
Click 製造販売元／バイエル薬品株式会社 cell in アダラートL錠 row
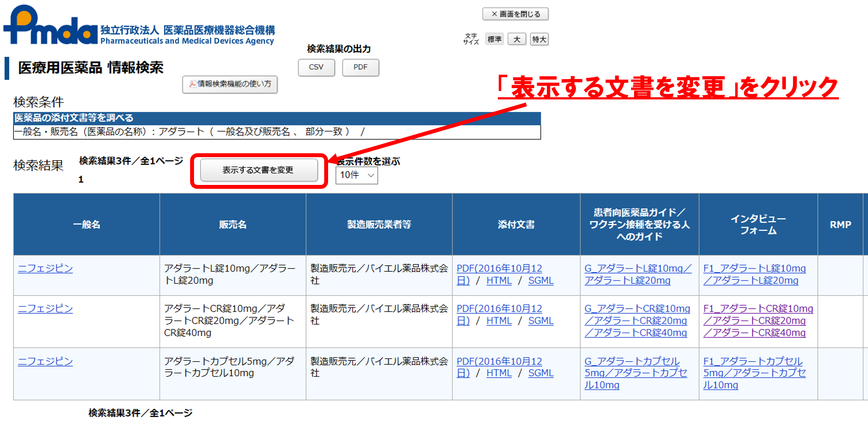click(x=379, y=274)
